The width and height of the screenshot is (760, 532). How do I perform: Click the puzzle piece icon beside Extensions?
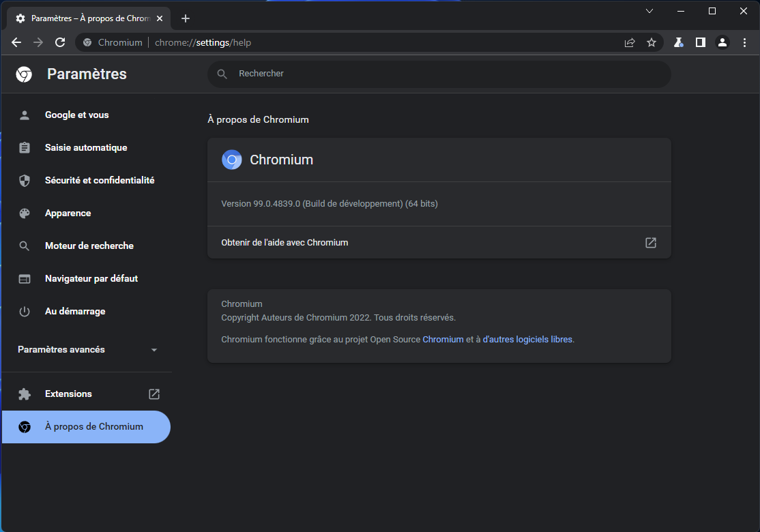coord(25,394)
